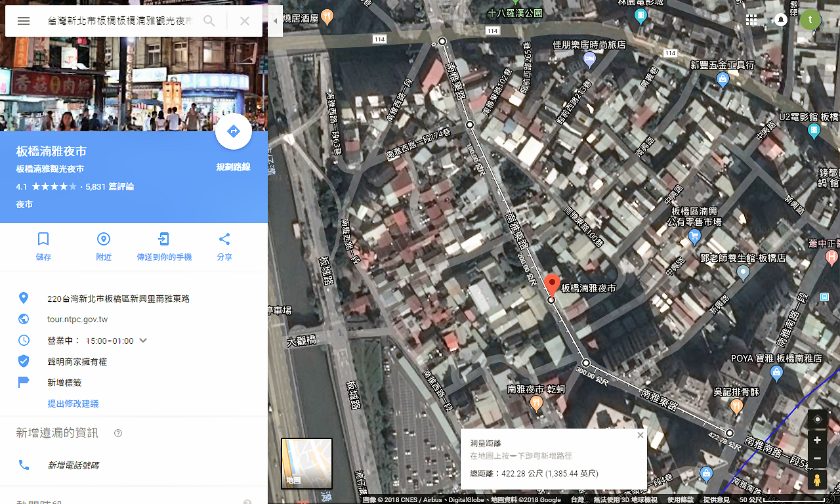Screen dimensions: 840x504
Task: Collapse the side panel arrow
Action: 275,21
